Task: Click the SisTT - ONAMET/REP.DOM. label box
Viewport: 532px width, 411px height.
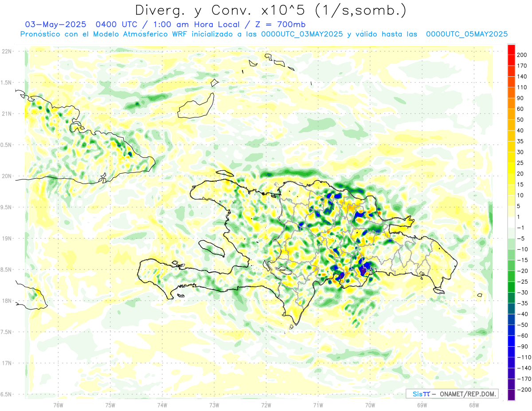Action: tap(452, 394)
